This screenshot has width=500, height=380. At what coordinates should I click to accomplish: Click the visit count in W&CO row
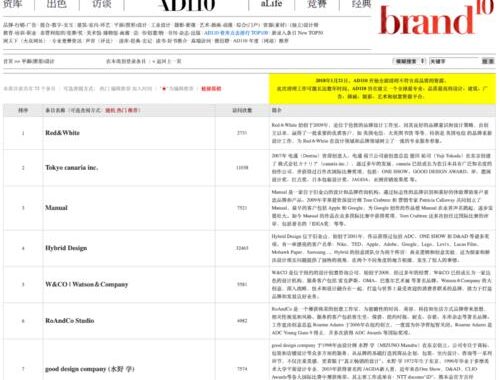pyautogui.click(x=242, y=284)
